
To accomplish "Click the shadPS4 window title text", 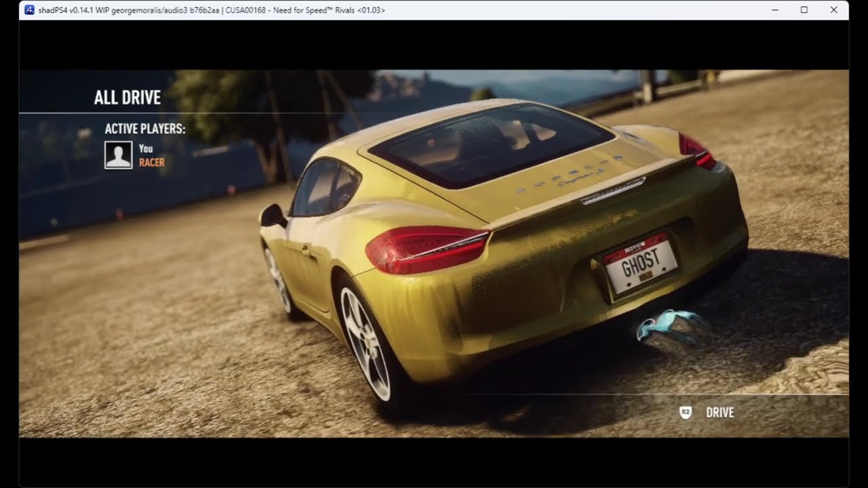I will 212,10.
